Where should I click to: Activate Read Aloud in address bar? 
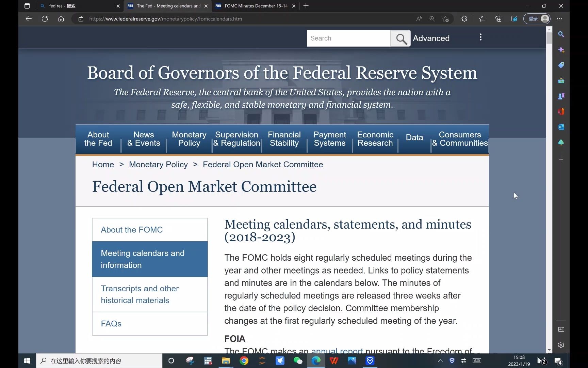coord(419,19)
